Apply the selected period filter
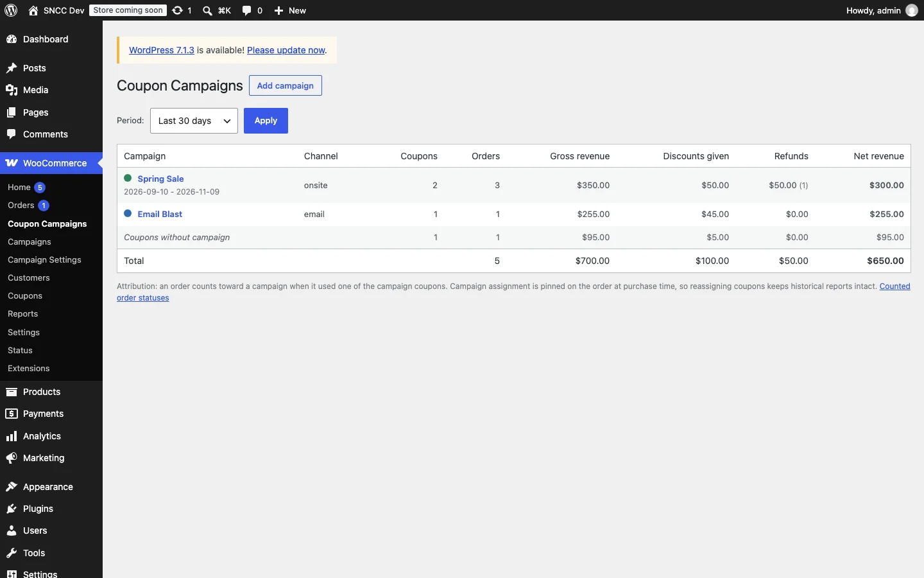This screenshot has width=924, height=578. 266,121
